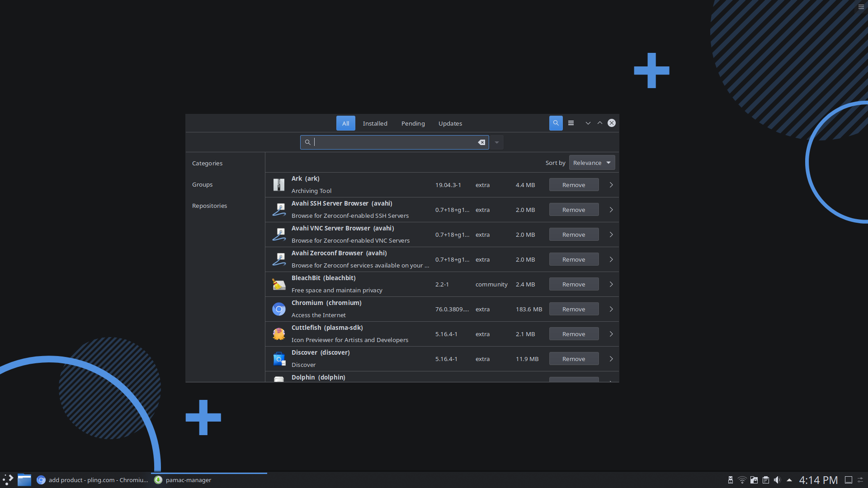Remove the Ark package
Screen dimensions: 868x488
pos(574,185)
